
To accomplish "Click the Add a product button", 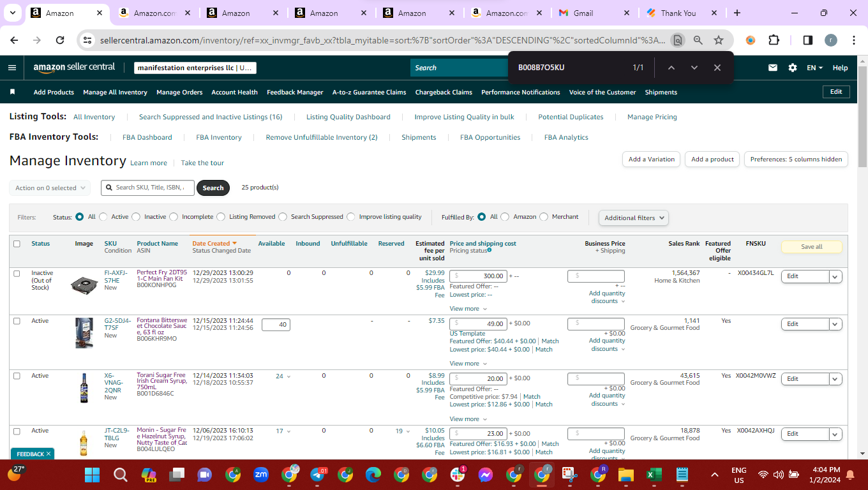I will (x=713, y=160).
